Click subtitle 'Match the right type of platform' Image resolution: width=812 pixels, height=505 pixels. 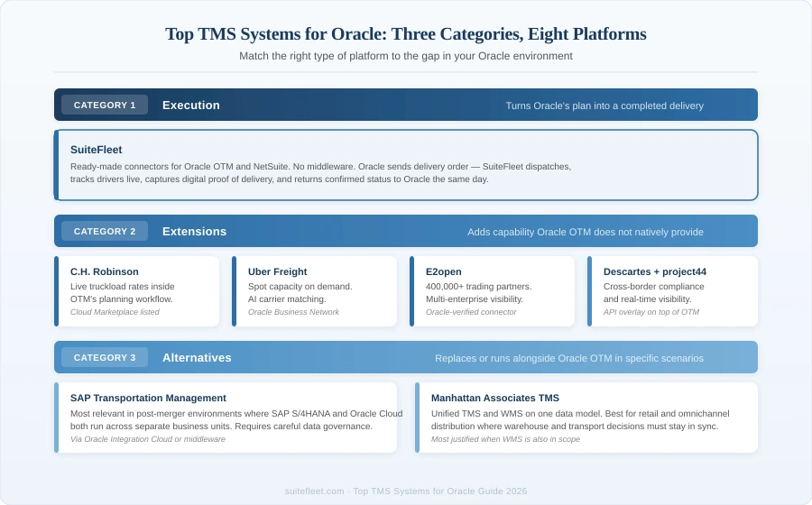[x=406, y=56]
